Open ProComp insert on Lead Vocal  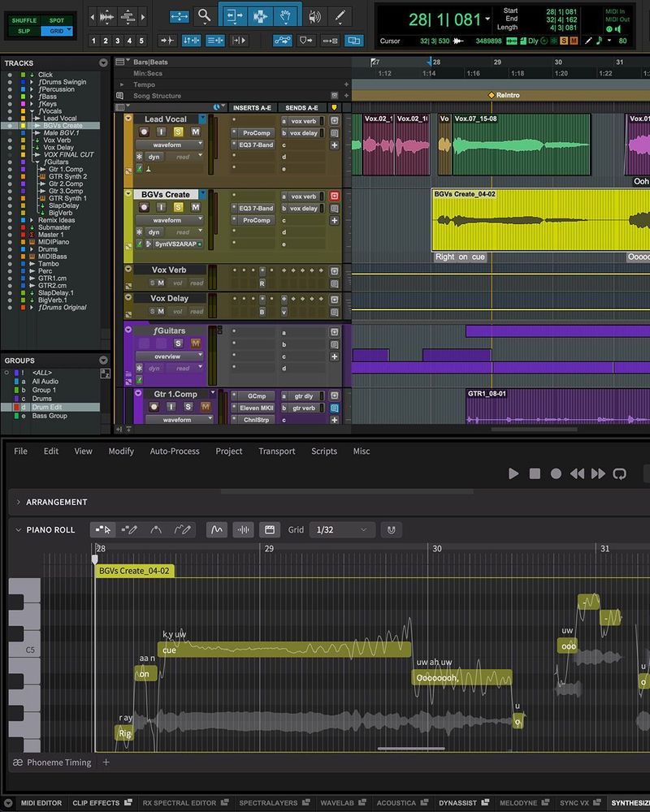tap(257, 133)
